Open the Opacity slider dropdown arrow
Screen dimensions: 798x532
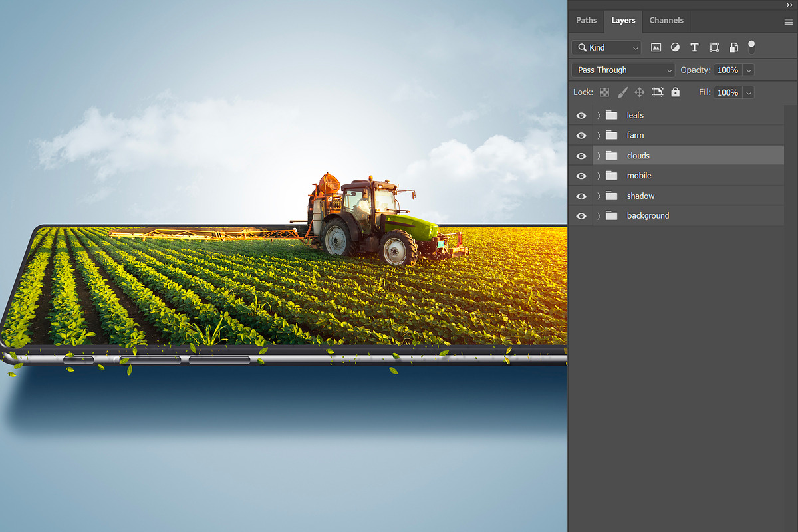point(749,70)
